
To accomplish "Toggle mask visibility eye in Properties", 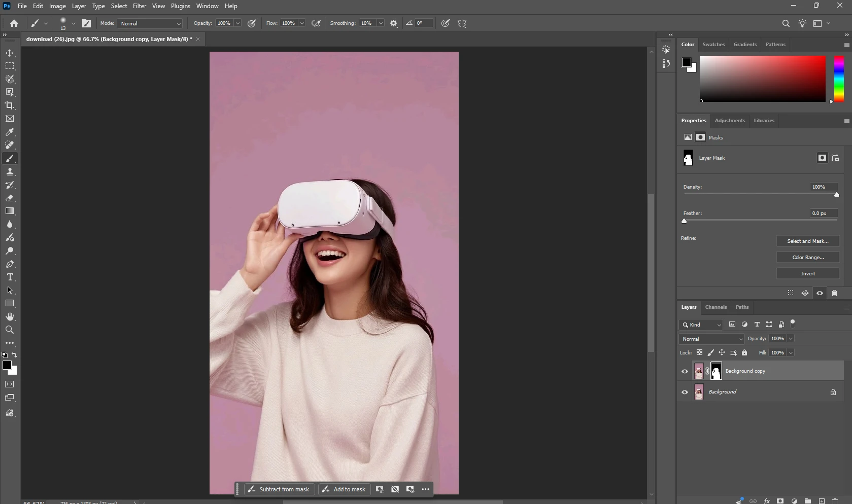I will click(820, 293).
